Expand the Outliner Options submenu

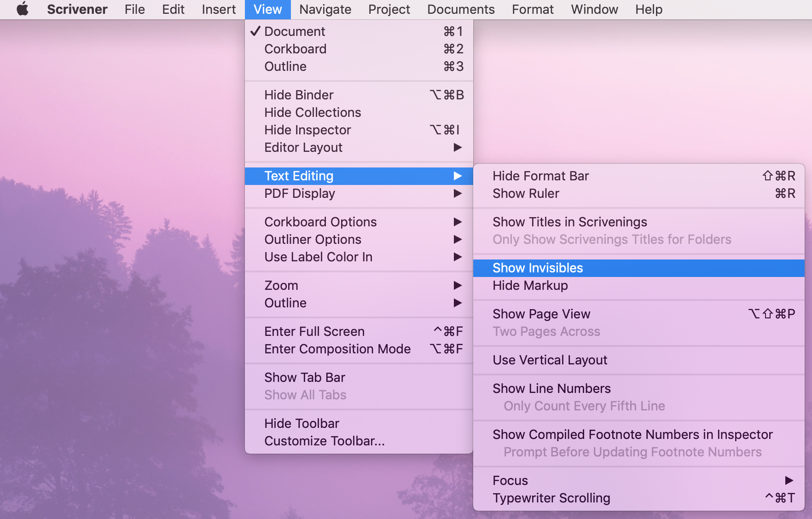[x=359, y=239]
